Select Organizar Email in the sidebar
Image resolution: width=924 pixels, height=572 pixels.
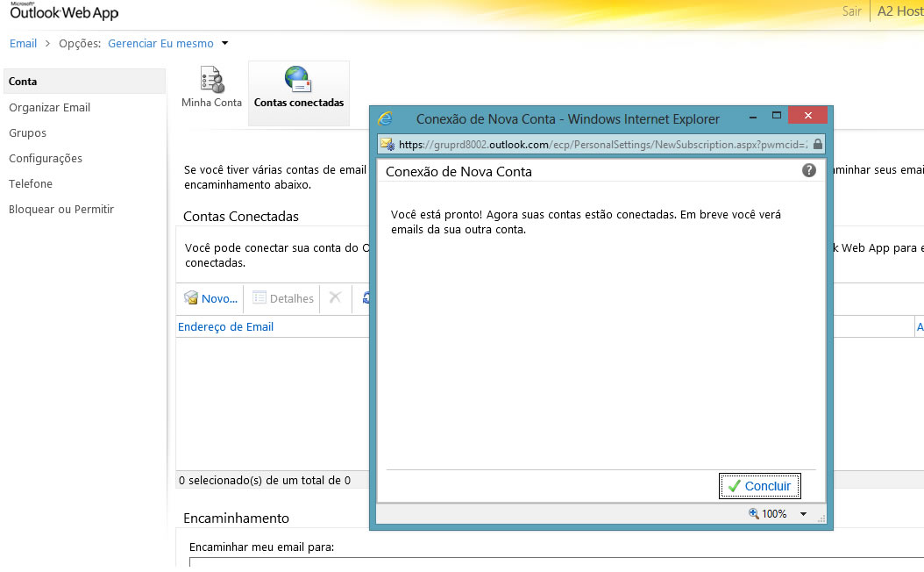(50, 107)
